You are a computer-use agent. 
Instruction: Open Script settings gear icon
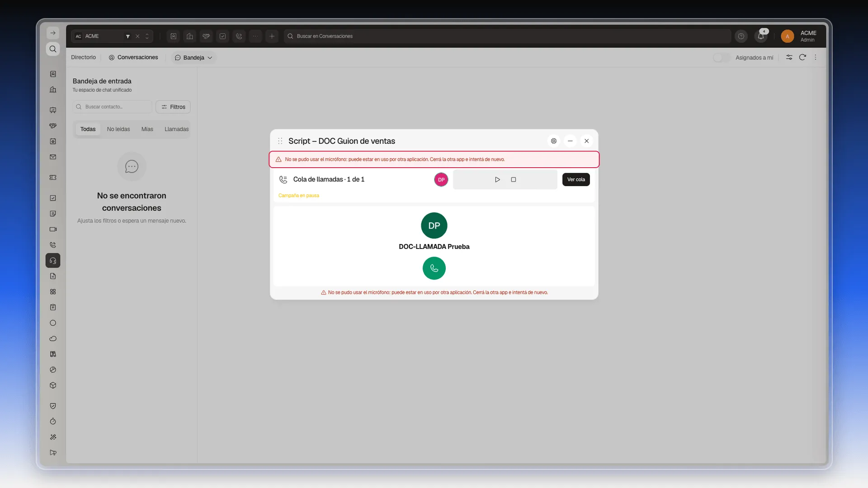pos(554,141)
